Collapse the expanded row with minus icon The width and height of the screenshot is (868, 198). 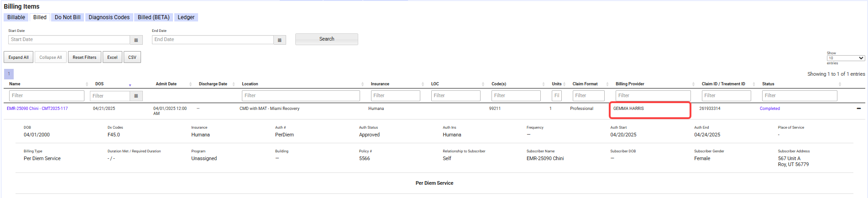(x=858, y=109)
